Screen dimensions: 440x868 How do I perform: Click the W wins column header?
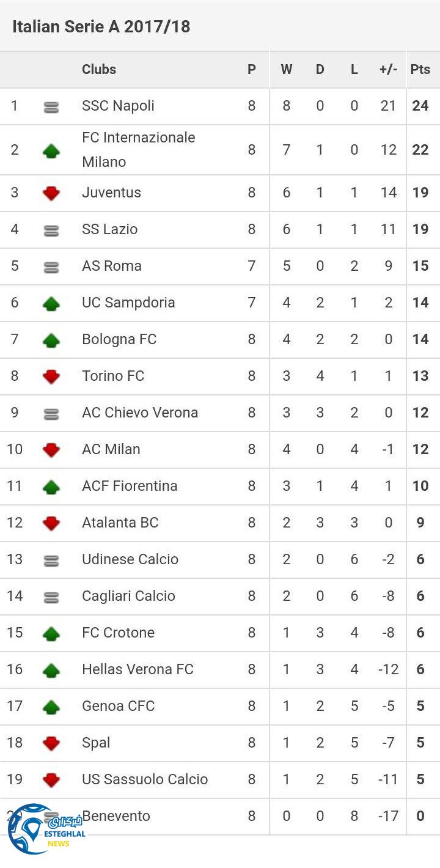286,69
